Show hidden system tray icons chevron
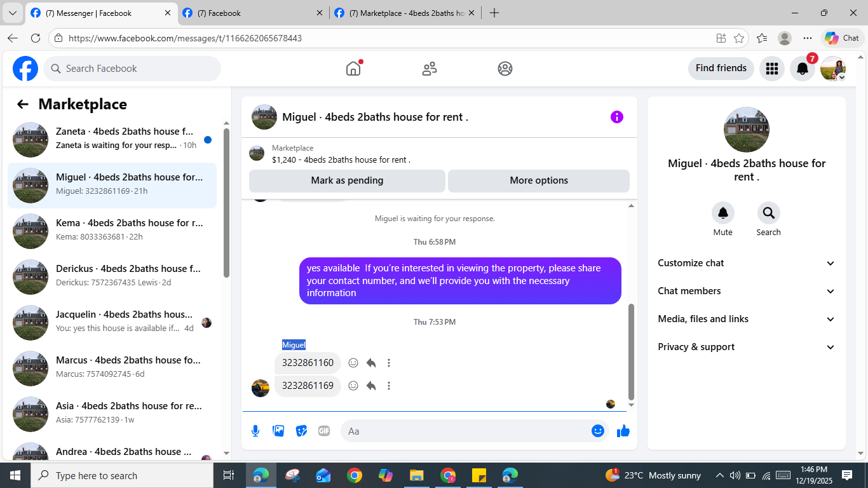 coord(720,475)
